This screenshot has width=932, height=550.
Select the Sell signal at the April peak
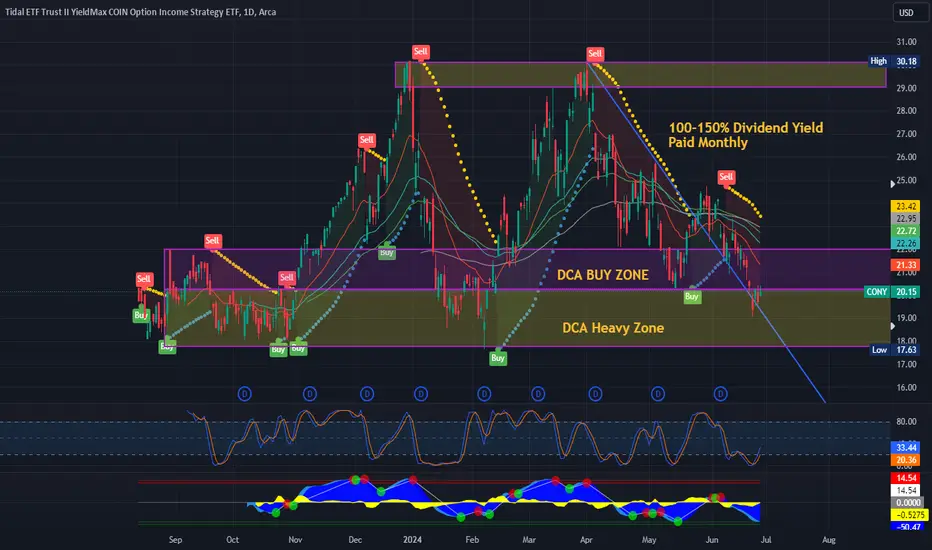click(x=595, y=54)
